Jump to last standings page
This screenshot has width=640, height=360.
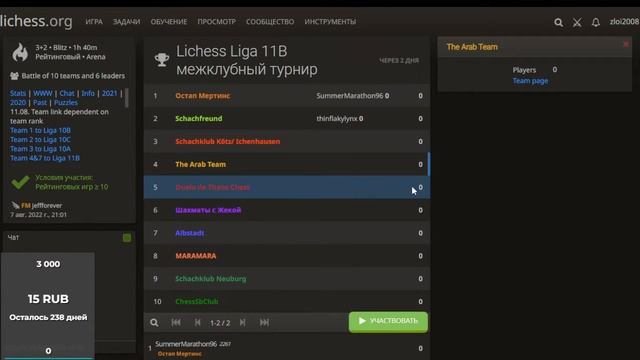264,322
